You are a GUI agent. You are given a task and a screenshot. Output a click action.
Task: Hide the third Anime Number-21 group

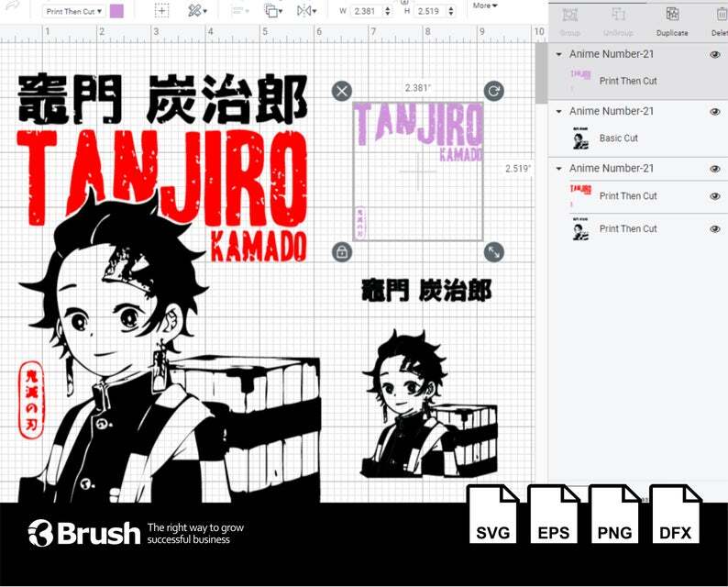tap(715, 169)
